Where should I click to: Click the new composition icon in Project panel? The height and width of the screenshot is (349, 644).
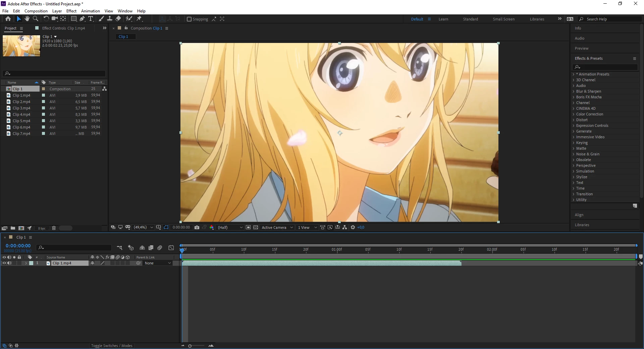pos(21,228)
